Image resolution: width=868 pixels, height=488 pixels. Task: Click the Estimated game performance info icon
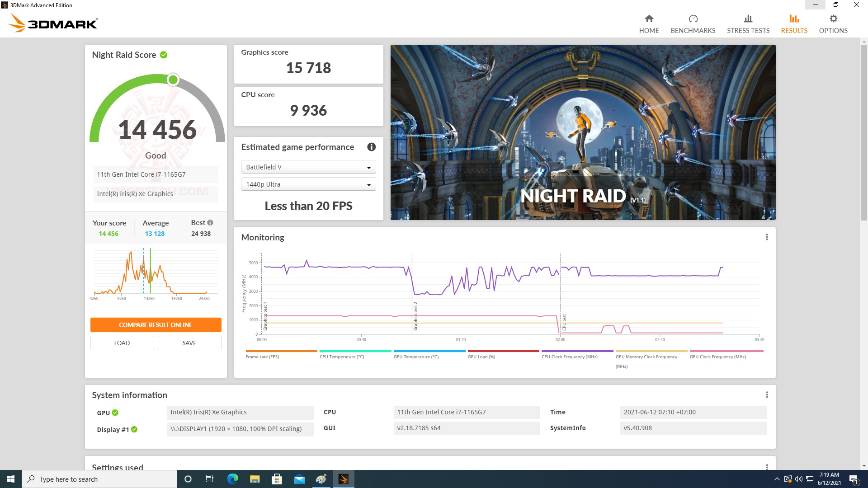(371, 147)
